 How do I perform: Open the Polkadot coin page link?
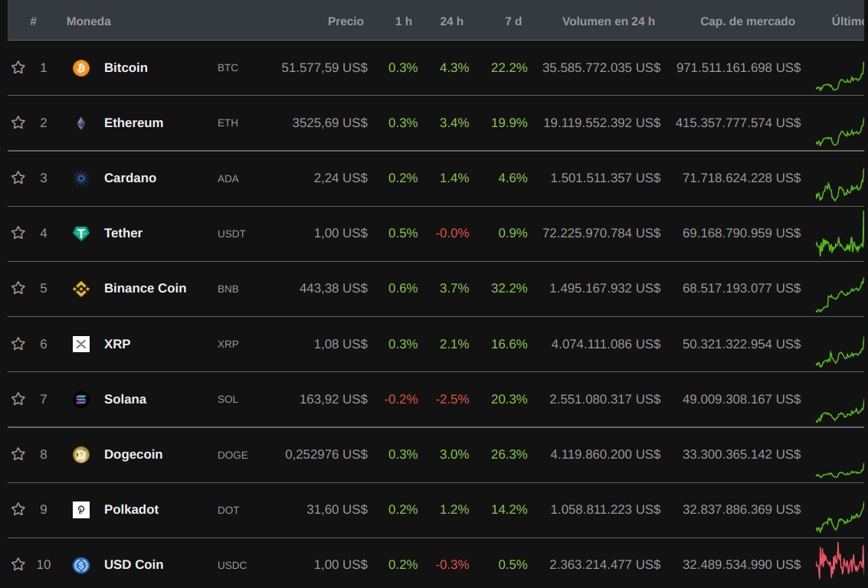coord(131,509)
